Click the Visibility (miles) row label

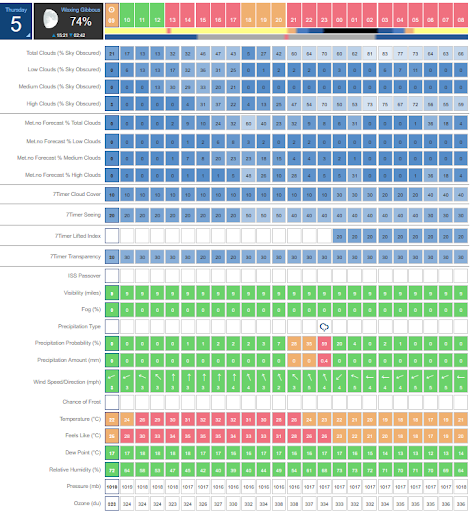[82, 293]
